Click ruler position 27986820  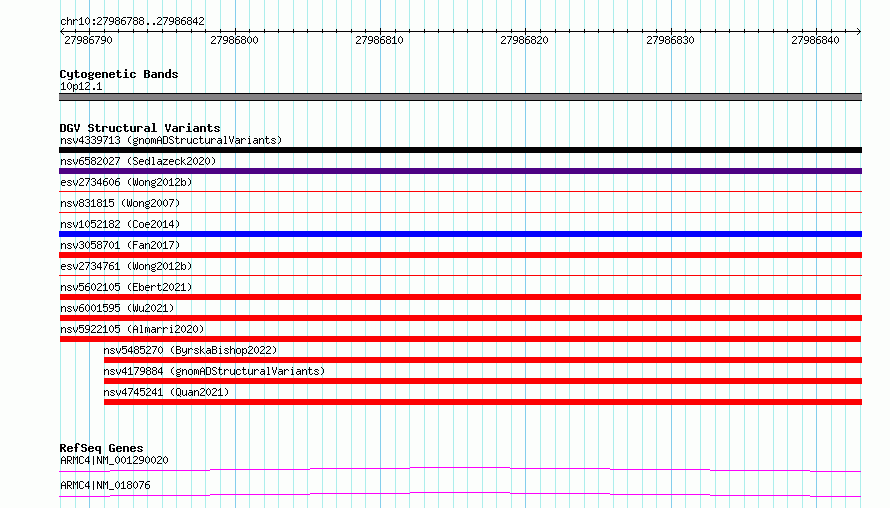click(524, 40)
